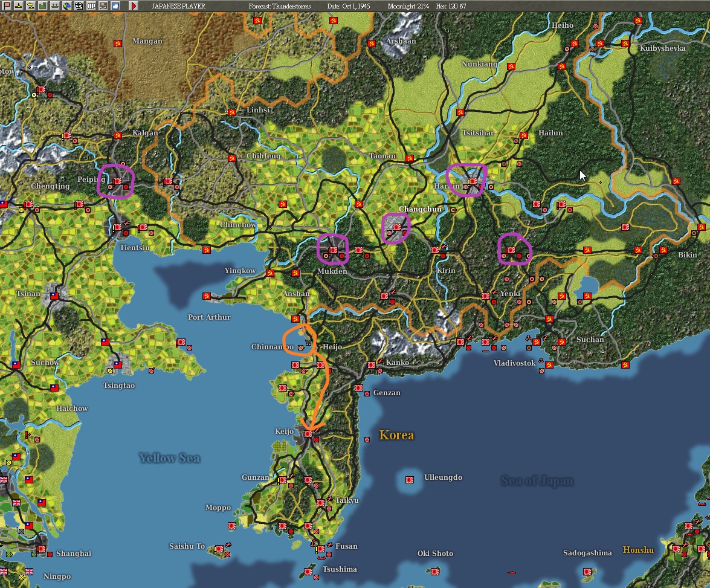Image resolution: width=710 pixels, height=588 pixels.
Task: Click the JAPANESE PLAYER label
Action: tap(178, 6)
